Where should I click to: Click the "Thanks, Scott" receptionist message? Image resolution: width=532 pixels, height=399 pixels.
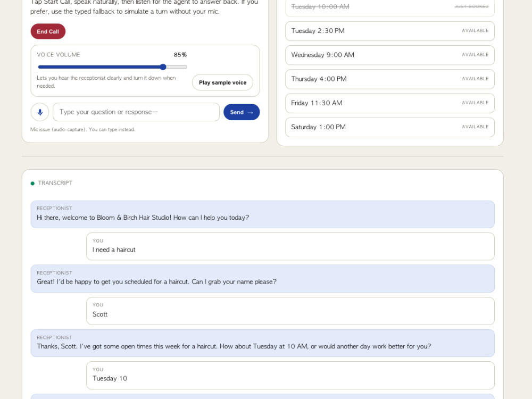[263, 343]
